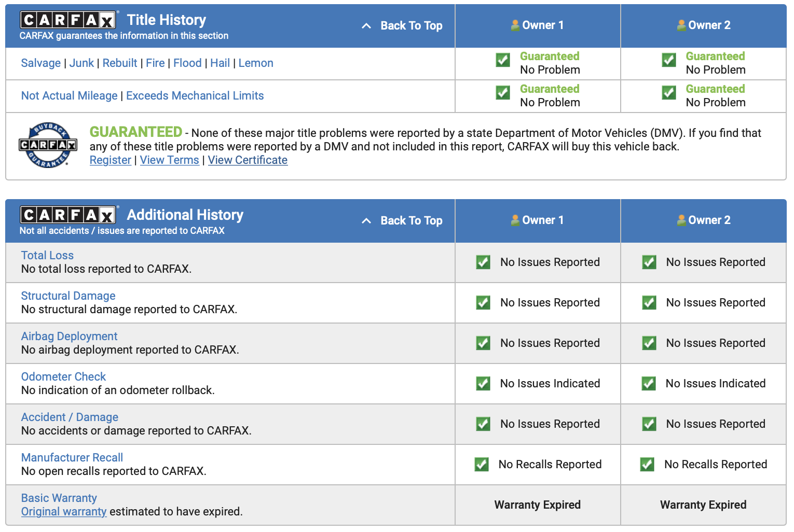The image size is (794, 532).
Task: Click Owner 2 'Warranty Expired' cell
Action: (x=703, y=505)
